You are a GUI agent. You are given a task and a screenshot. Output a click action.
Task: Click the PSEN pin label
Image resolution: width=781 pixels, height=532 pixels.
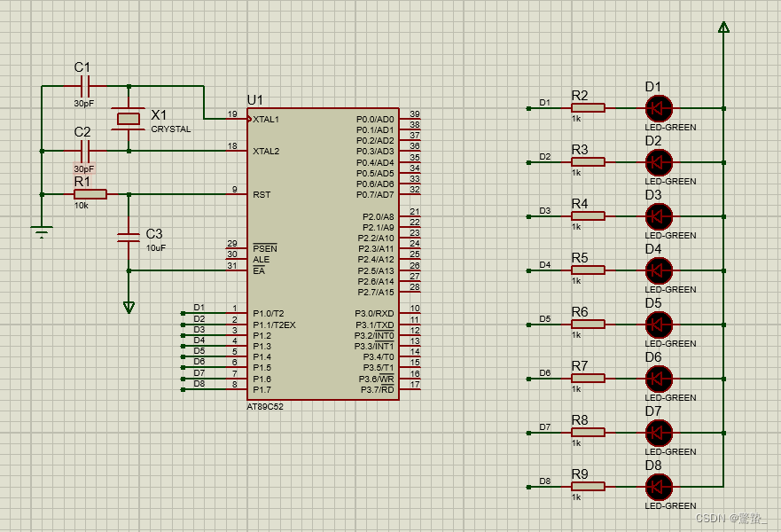pos(264,248)
